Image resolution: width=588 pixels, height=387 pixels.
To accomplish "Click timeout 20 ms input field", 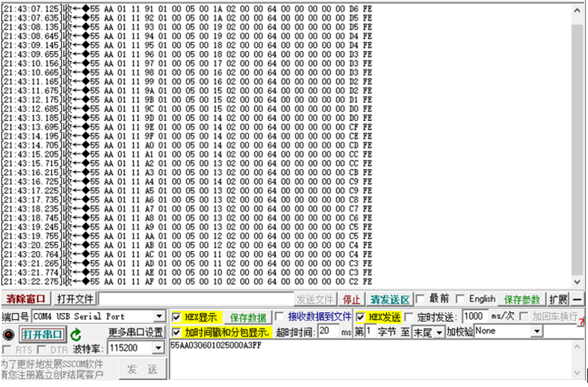I will click(328, 331).
